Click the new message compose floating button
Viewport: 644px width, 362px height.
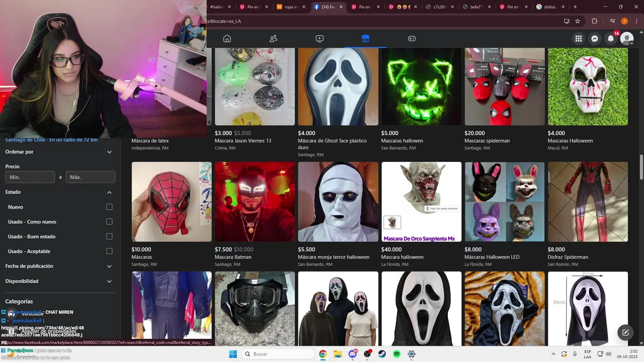[x=625, y=332]
